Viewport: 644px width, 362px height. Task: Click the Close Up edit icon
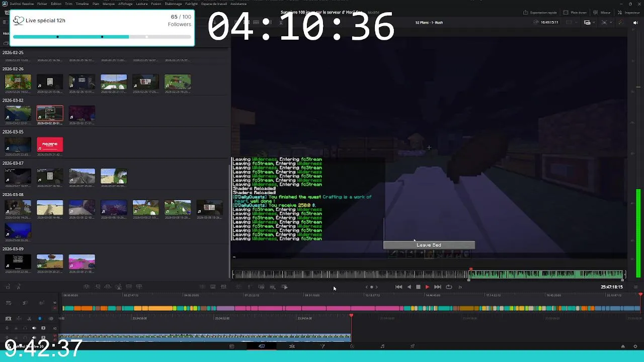[x=118, y=287]
